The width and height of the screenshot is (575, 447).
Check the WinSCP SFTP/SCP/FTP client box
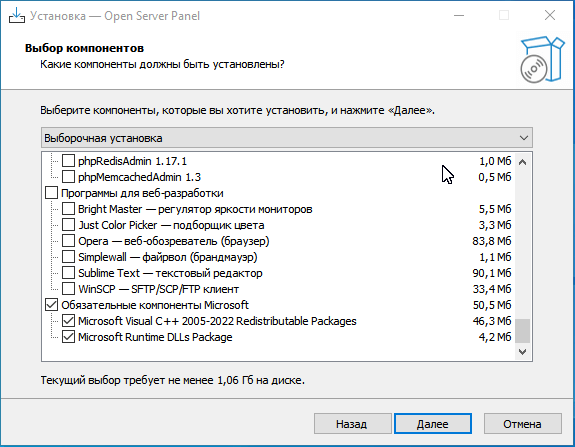click(68, 289)
